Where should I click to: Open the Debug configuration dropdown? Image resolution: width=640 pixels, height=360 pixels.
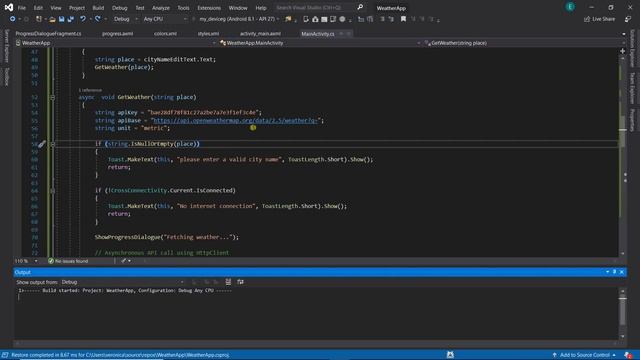126,19
